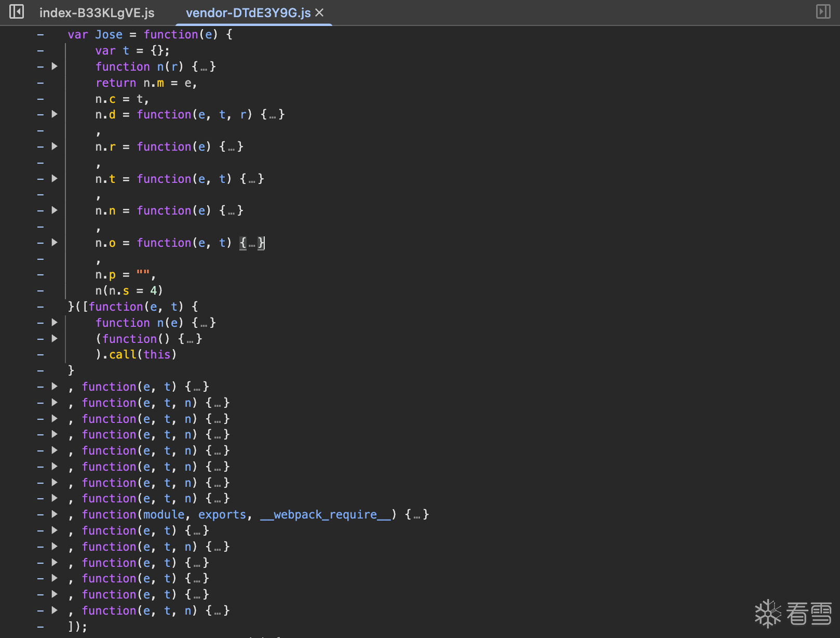Expand the function n(r) block
The image size is (840, 638).
tap(55, 67)
